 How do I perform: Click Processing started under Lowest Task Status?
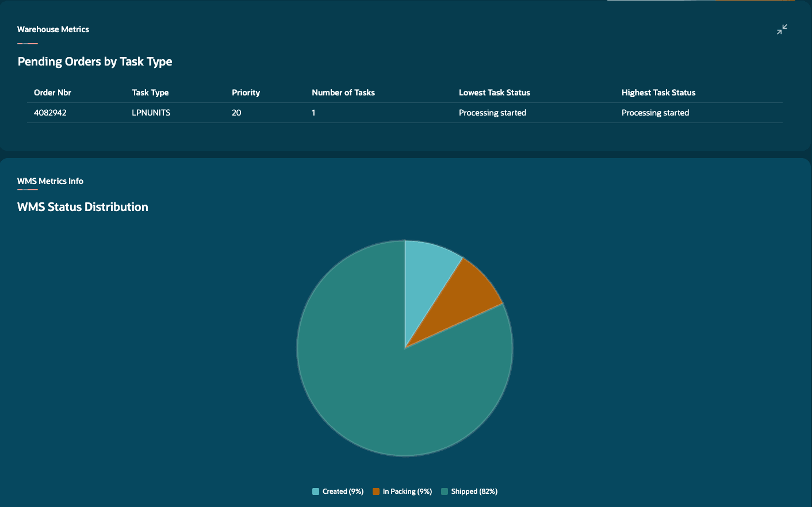[492, 113]
